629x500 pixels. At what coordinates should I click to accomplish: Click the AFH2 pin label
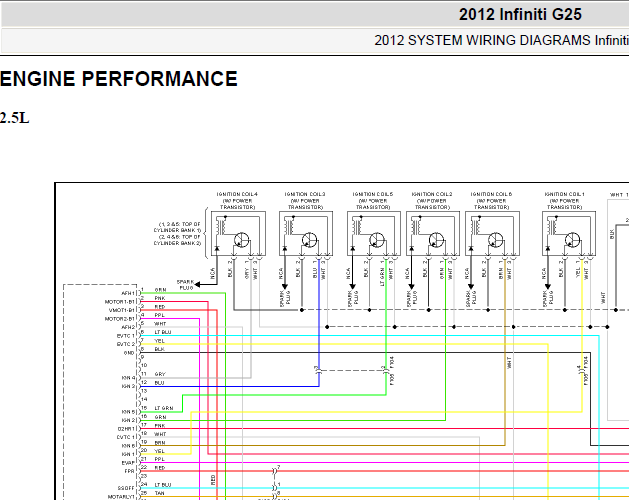click(128, 327)
